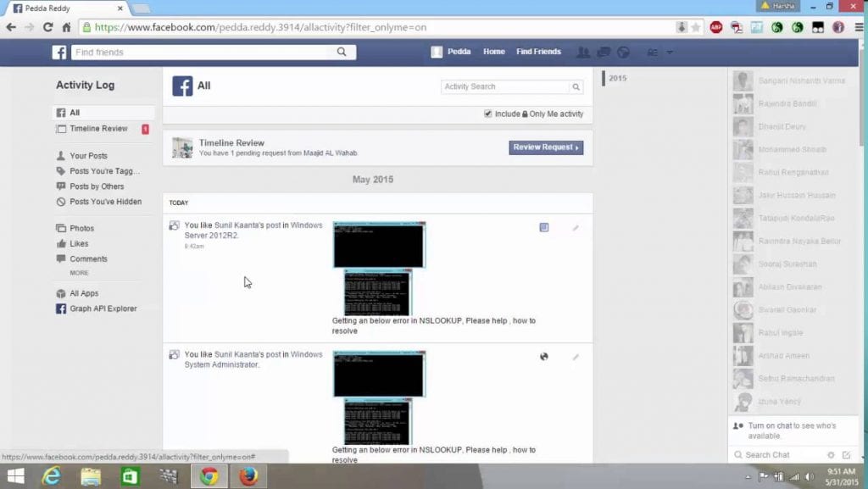
Task: Open the Find Friends link
Action: (538, 52)
